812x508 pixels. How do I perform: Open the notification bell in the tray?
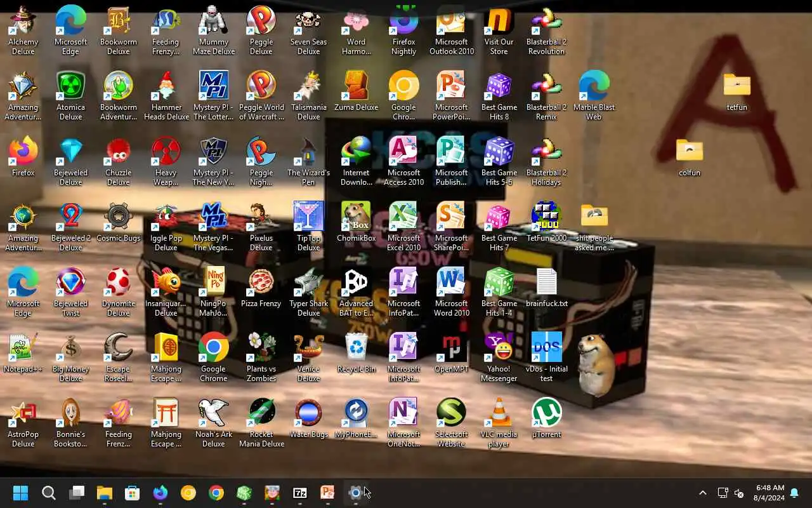(794, 493)
